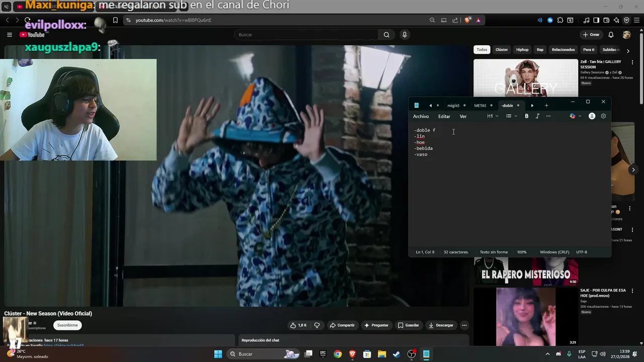The height and width of the screenshot is (362, 644).
Task: Open Brave VPN shield icon
Action: pos(626,20)
